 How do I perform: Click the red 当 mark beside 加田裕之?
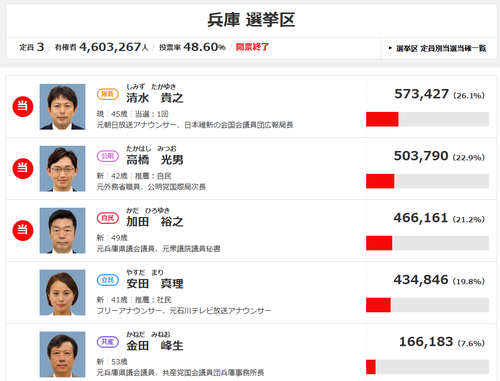(23, 230)
